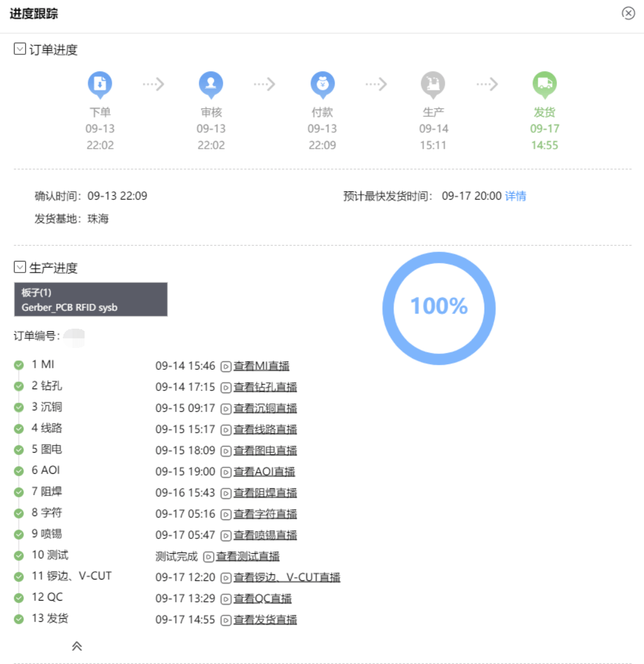Screen dimensions: 644x664
Task: Click the 100% progress ring
Action: tap(439, 308)
